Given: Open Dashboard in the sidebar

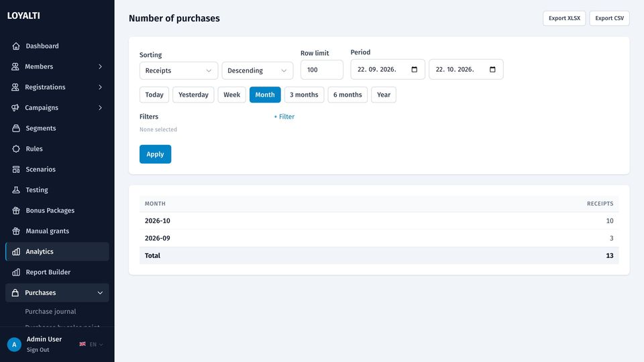Looking at the screenshot, I should (57, 46).
